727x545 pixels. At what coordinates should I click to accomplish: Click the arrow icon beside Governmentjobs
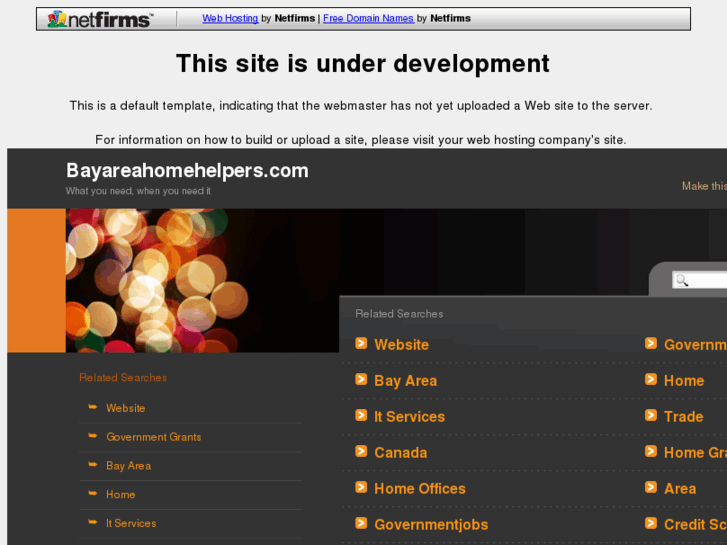(361, 523)
